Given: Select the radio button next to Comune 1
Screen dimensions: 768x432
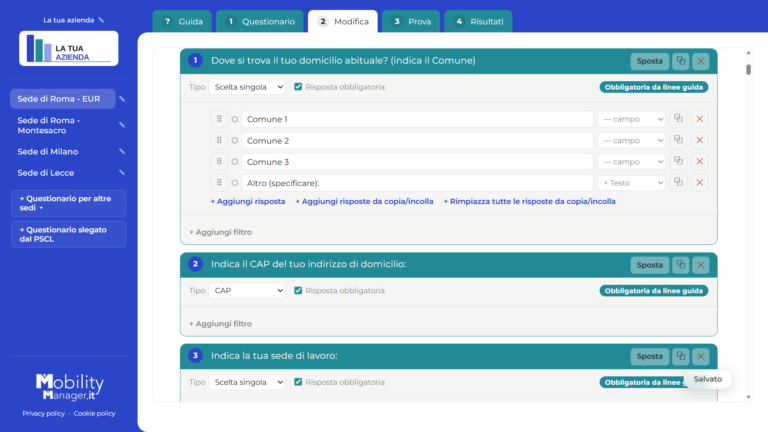Looking at the screenshot, I should [235, 119].
